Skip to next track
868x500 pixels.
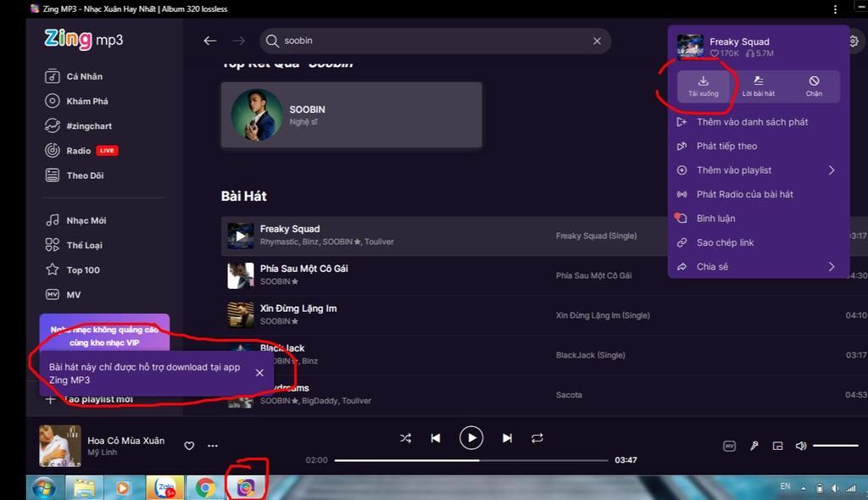(507, 438)
